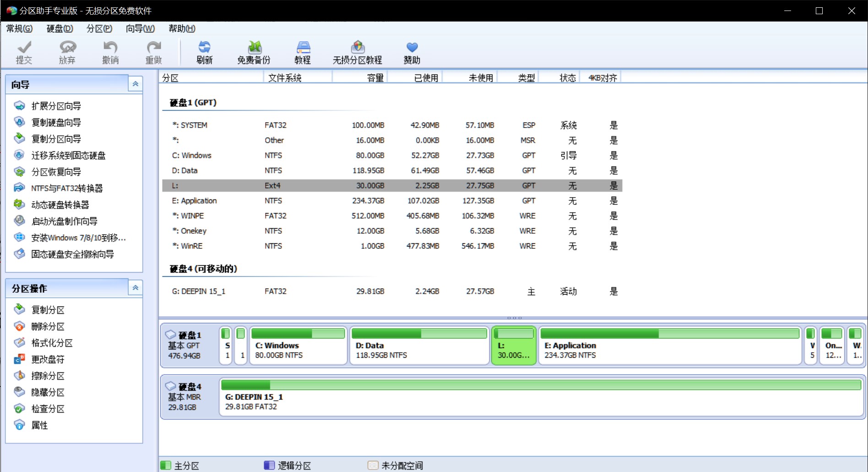Select E: Application block in disk map

click(670, 345)
